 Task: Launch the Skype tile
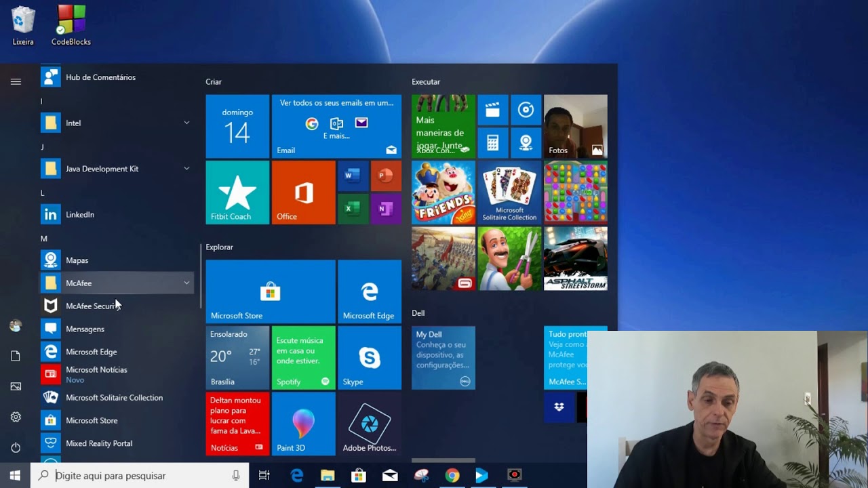[370, 358]
